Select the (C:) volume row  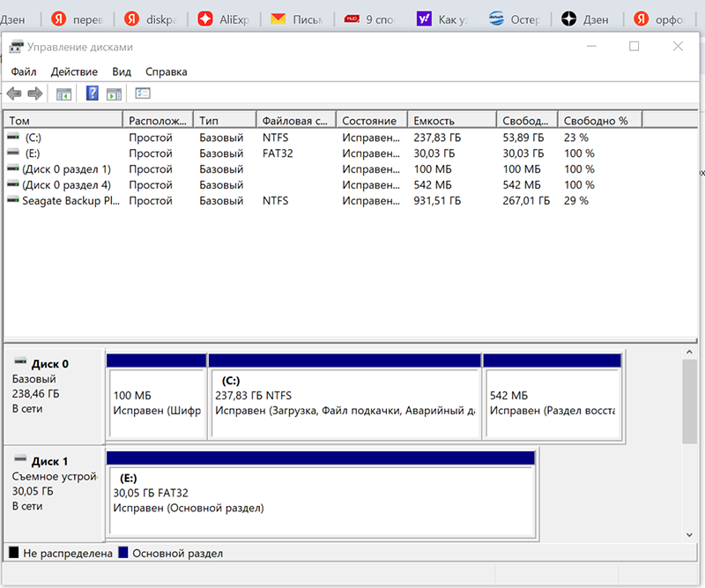tap(323, 138)
